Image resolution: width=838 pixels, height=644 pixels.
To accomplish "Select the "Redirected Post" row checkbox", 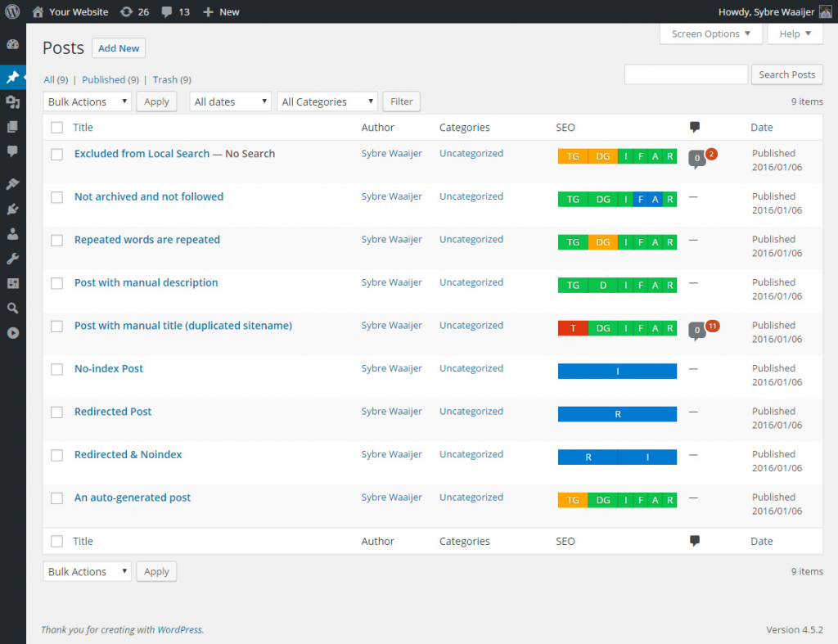I will [56, 412].
